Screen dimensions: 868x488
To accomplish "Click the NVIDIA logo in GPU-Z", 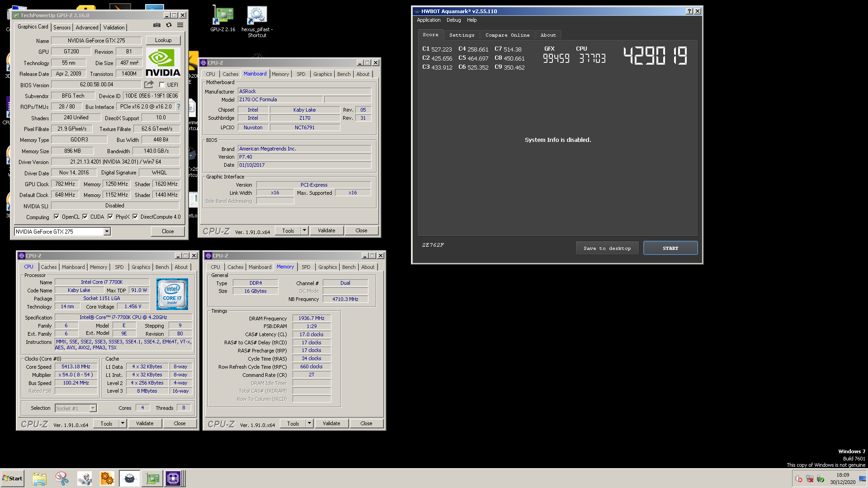I will [163, 63].
